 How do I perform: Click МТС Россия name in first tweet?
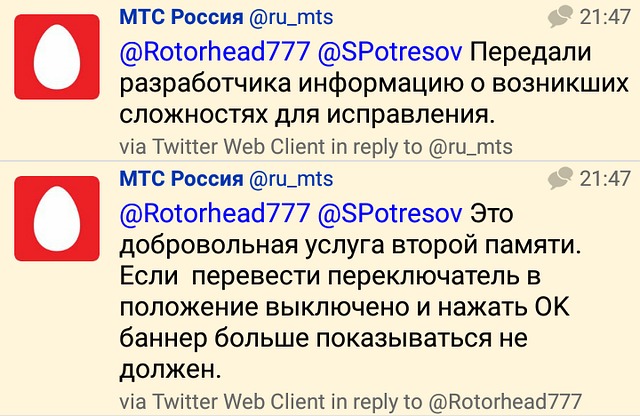point(181,18)
